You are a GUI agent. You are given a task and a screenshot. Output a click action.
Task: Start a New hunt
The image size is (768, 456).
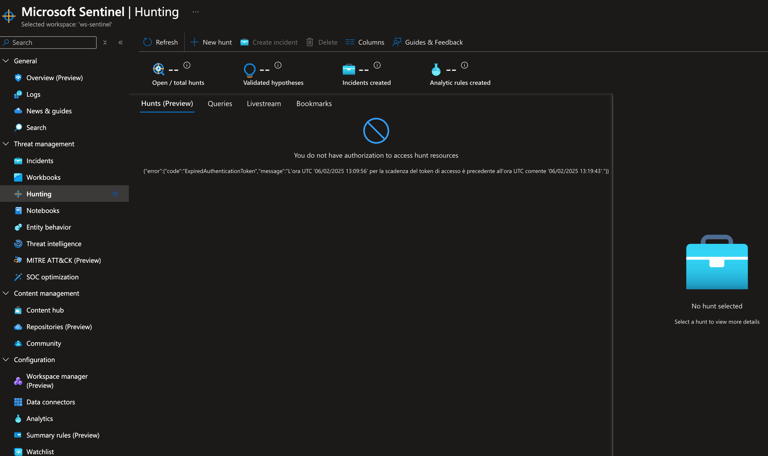[211, 42]
